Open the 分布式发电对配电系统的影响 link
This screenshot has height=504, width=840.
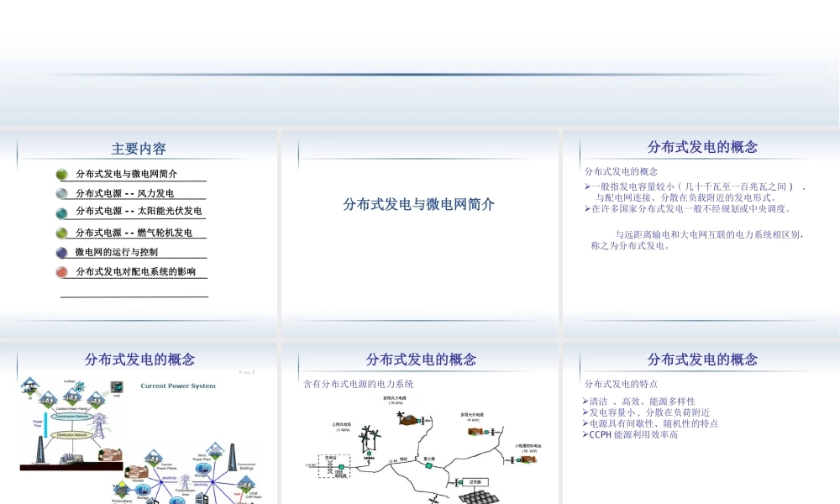135,272
